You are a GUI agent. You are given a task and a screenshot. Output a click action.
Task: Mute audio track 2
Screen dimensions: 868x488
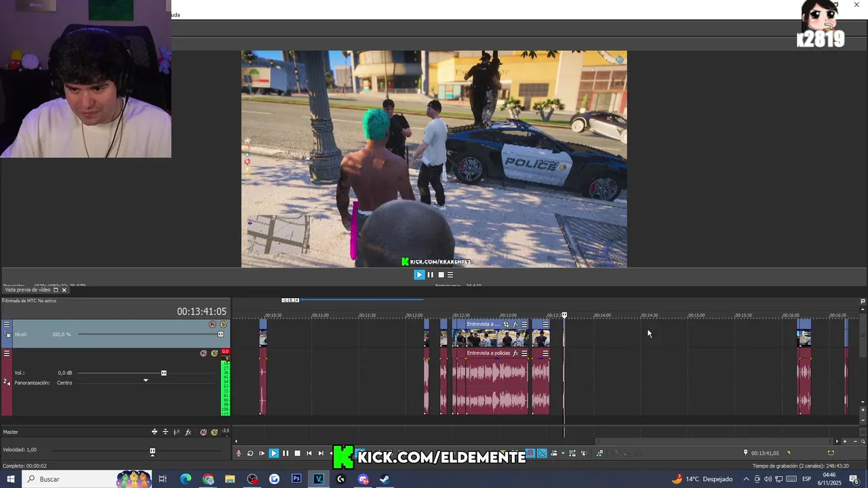point(203,353)
